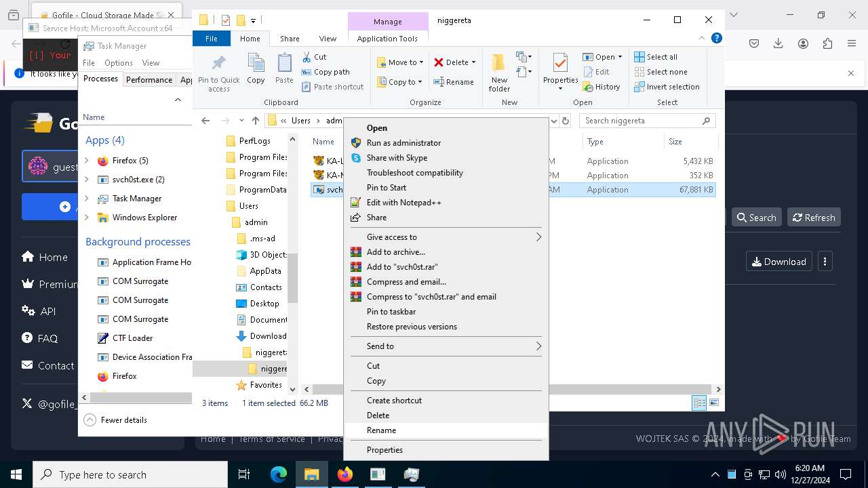Choose Properties in context menu
This screenshot has height=488, width=868.
click(x=446, y=450)
